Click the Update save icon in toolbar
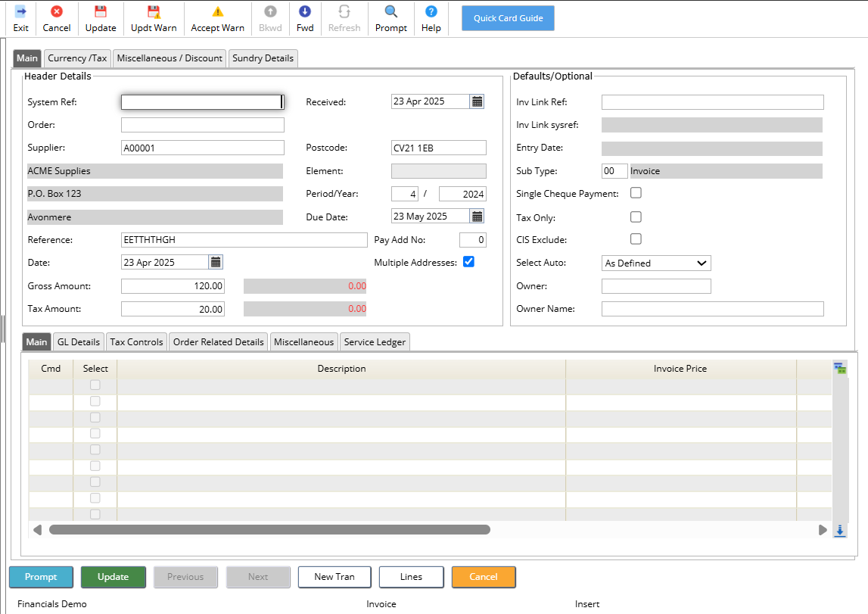Screen dimensions: 868x614 (x=101, y=19)
